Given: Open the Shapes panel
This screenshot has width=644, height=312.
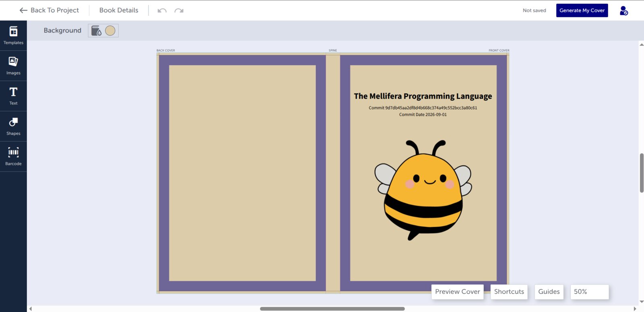Looking at the screenshot, I should [x=13, y=126].
